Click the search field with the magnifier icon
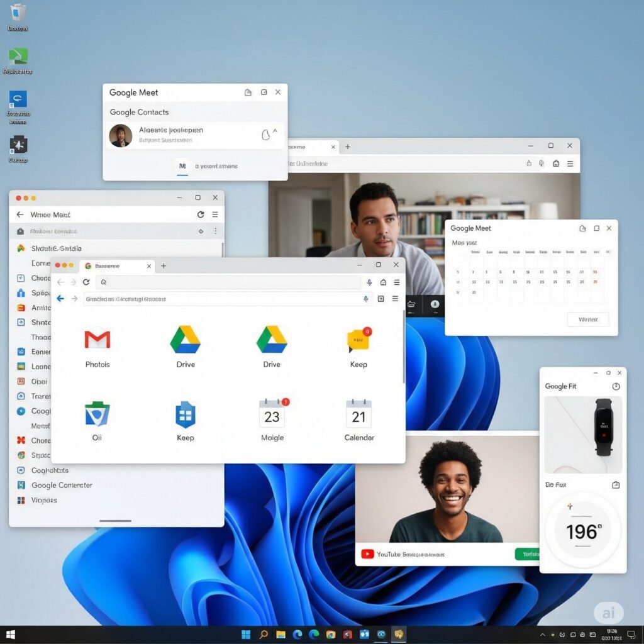Screen dimensions: 644x644 point(228,282)
